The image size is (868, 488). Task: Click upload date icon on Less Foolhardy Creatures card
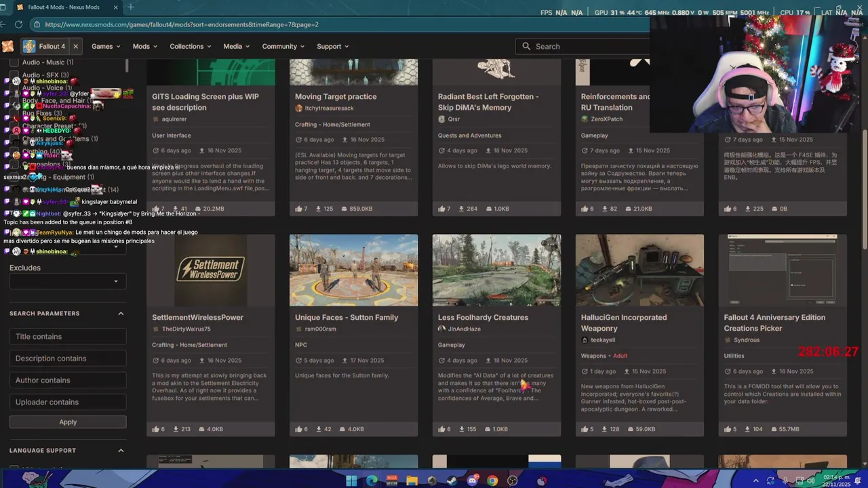[x=487, y=361]
